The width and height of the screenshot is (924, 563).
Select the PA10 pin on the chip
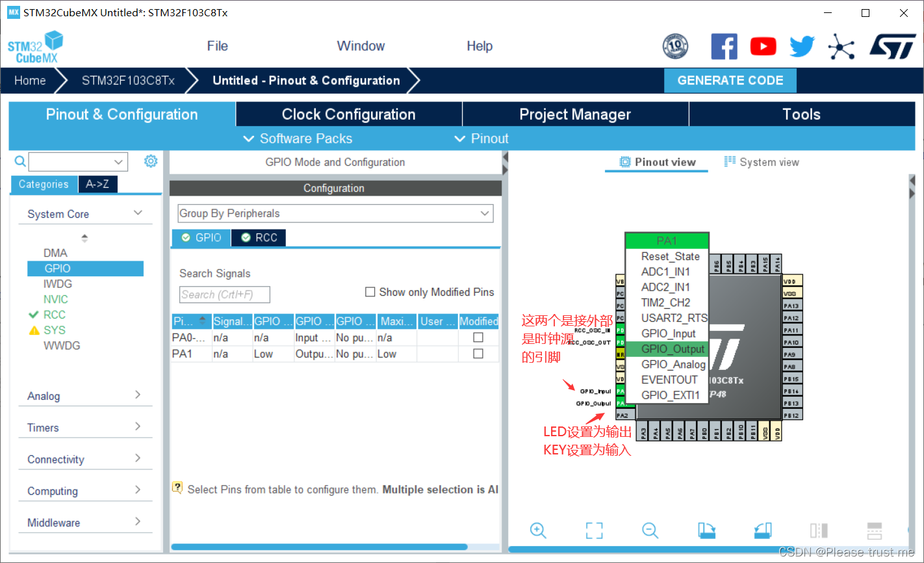pyautogui.click(x=792, y=342)
